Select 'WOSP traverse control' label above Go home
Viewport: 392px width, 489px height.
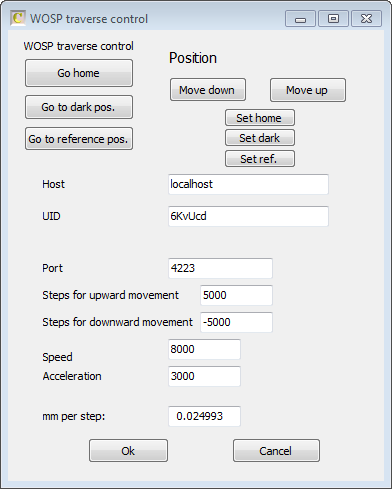(79, 46)
